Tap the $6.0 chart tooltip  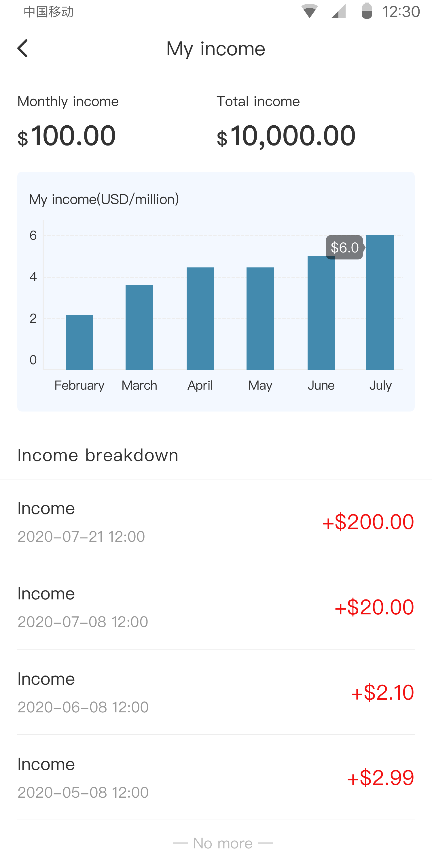coord(344,247)
